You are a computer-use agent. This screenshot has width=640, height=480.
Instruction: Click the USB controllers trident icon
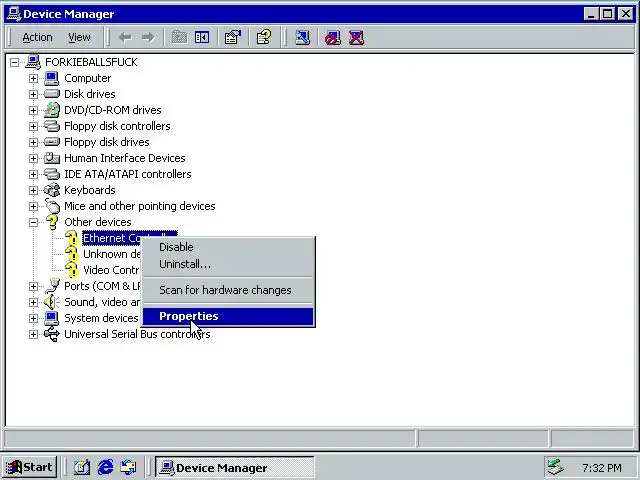click(51, 334)
